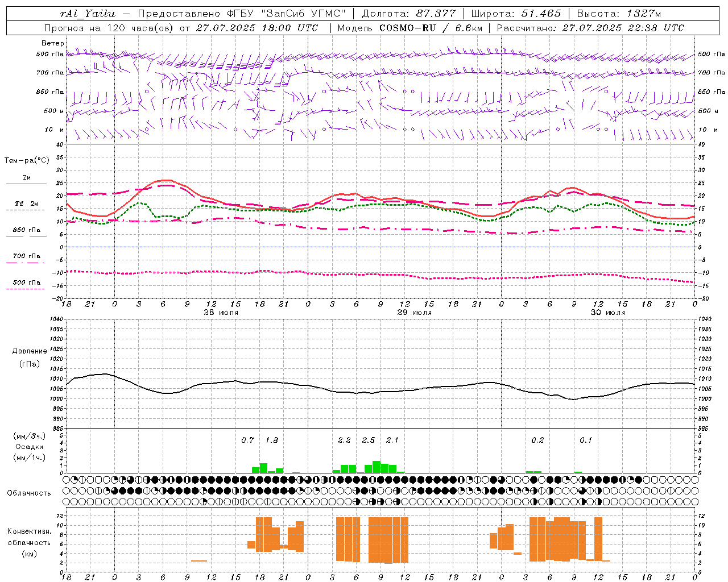Image resolution: width=728 pixels, height=582 pixels.
Task: Click the 500 м wind level label
Action: tap(54, 111)
